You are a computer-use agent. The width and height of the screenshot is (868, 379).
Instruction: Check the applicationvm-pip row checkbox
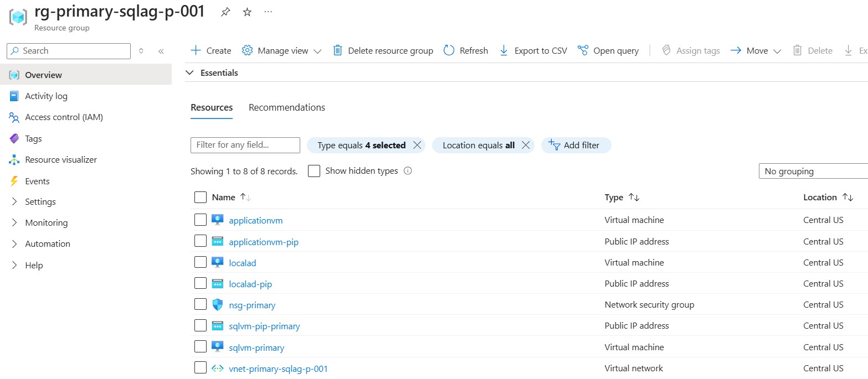[201, 241]
